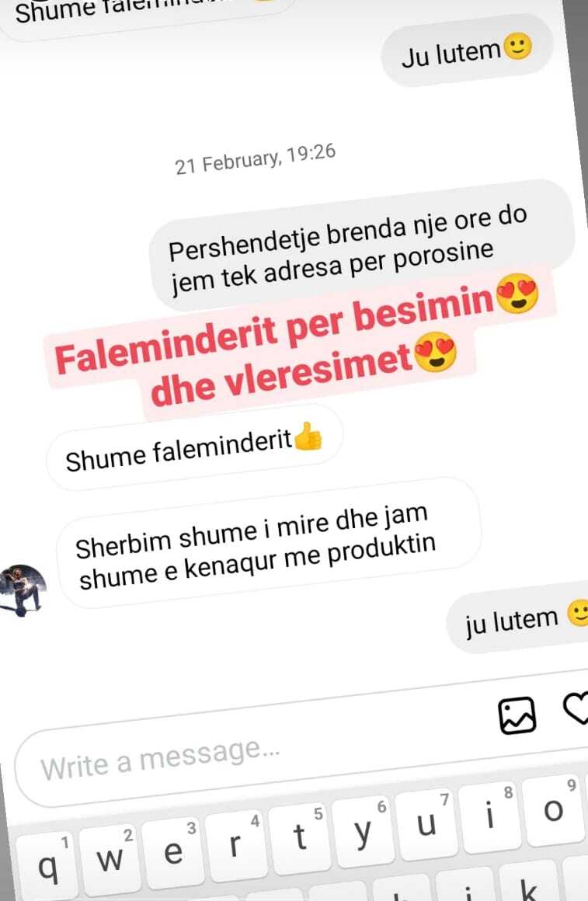
Task: Select the 'Shume faleminderit' message bubble
Action: coord(194,447)
